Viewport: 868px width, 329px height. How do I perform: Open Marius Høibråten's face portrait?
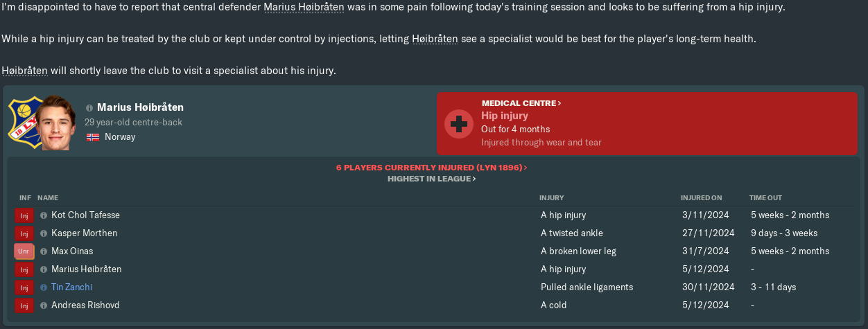(x=57, y=123)
